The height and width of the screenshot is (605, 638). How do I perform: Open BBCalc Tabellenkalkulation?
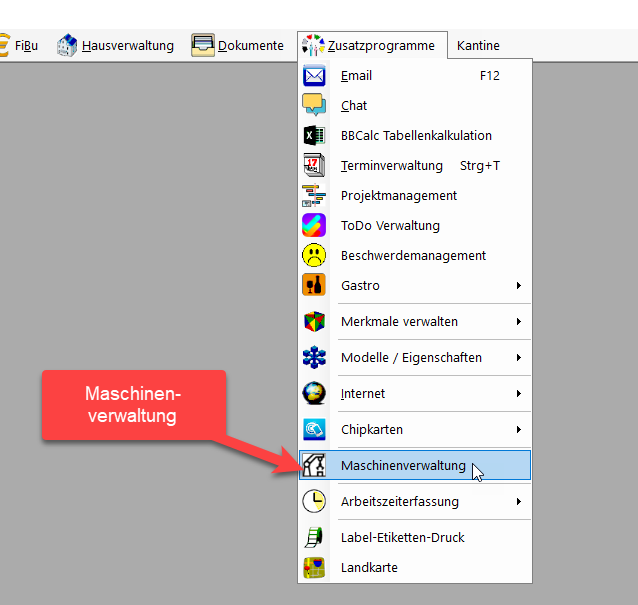415,135
